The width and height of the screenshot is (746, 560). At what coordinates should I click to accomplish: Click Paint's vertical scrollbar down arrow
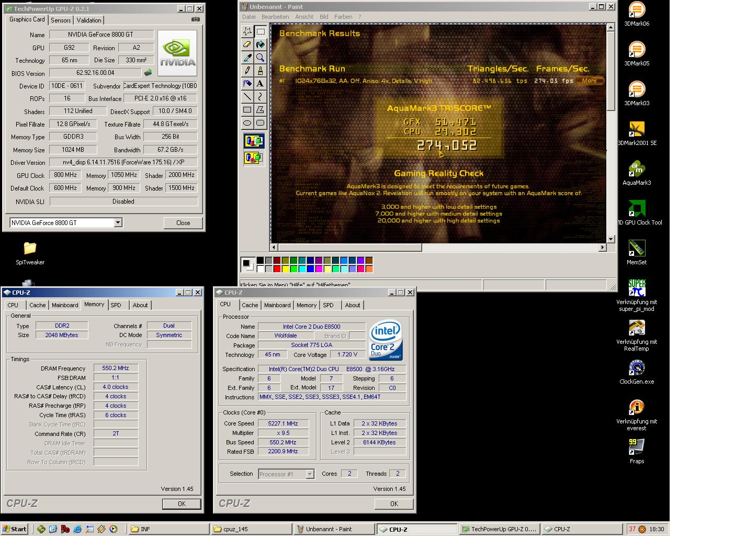click(x=611, y=239)
